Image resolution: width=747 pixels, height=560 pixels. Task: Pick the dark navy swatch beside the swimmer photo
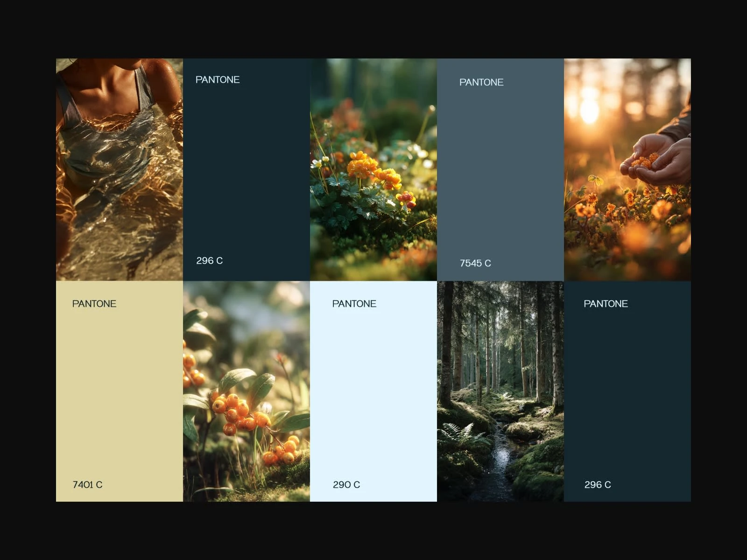click(x=247, y=169)
